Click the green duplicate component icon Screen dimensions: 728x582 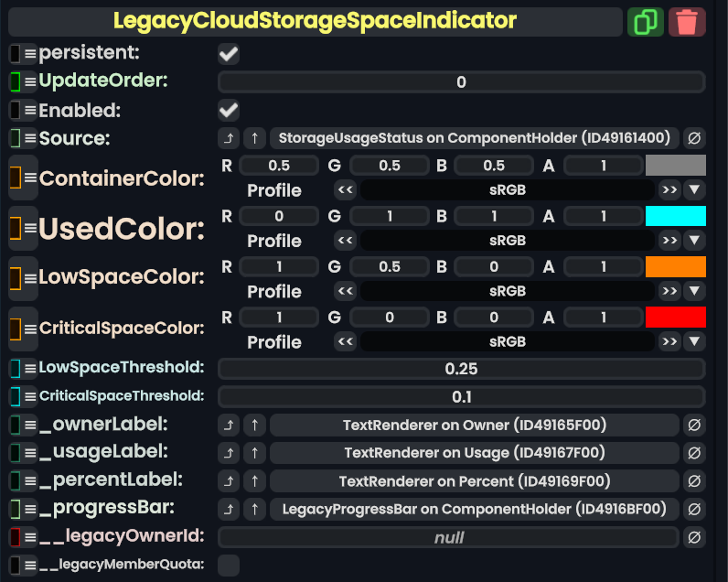click(x=646, y=22)
